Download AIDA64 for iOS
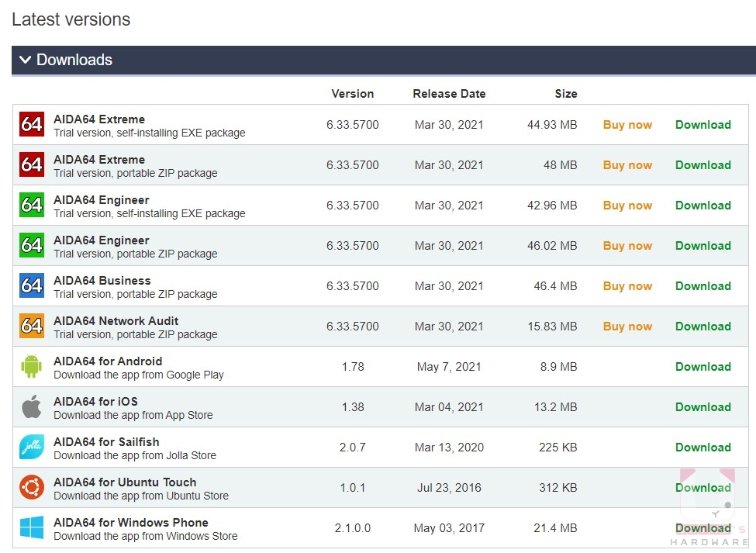 pyautogui.click(x=703, y=407)
